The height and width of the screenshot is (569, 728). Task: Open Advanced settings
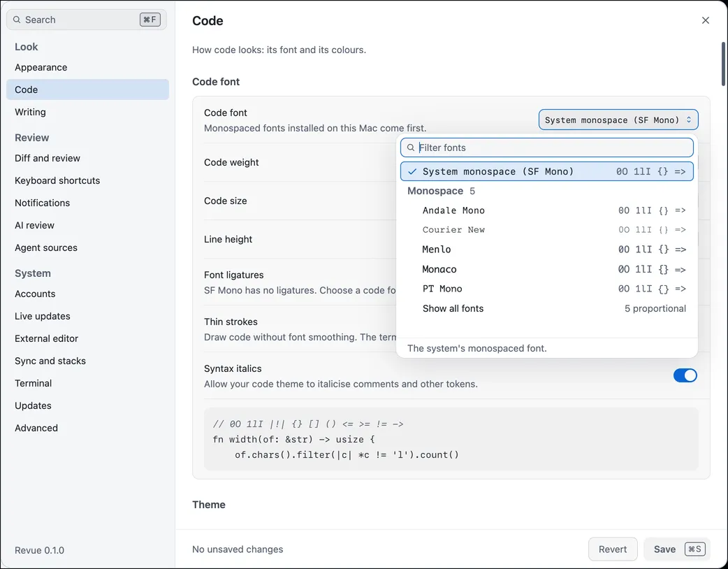(87, 428)
